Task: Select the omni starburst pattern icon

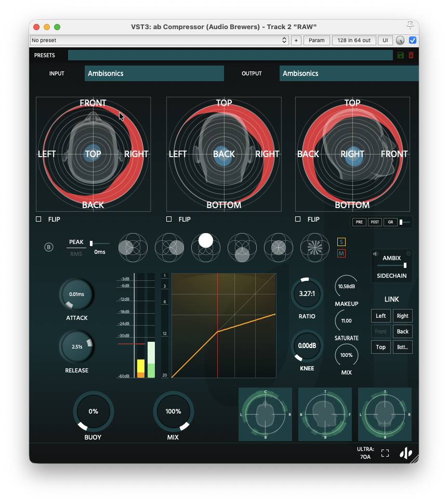Action: point(315,248)
